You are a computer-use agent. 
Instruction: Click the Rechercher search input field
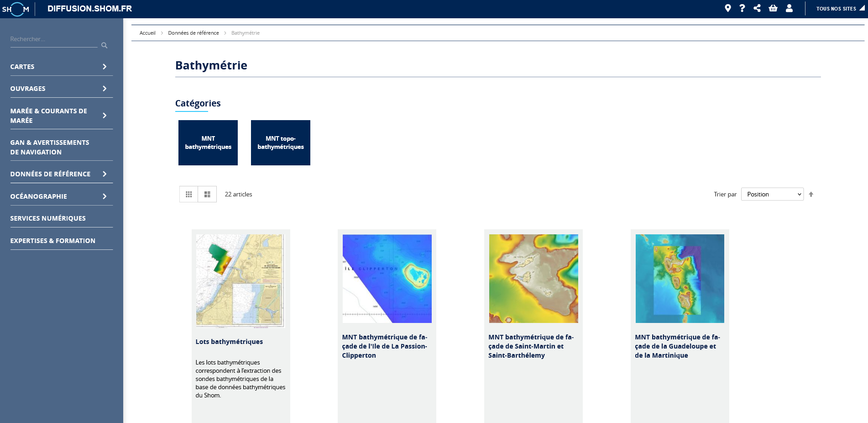(x=53, y=39)
